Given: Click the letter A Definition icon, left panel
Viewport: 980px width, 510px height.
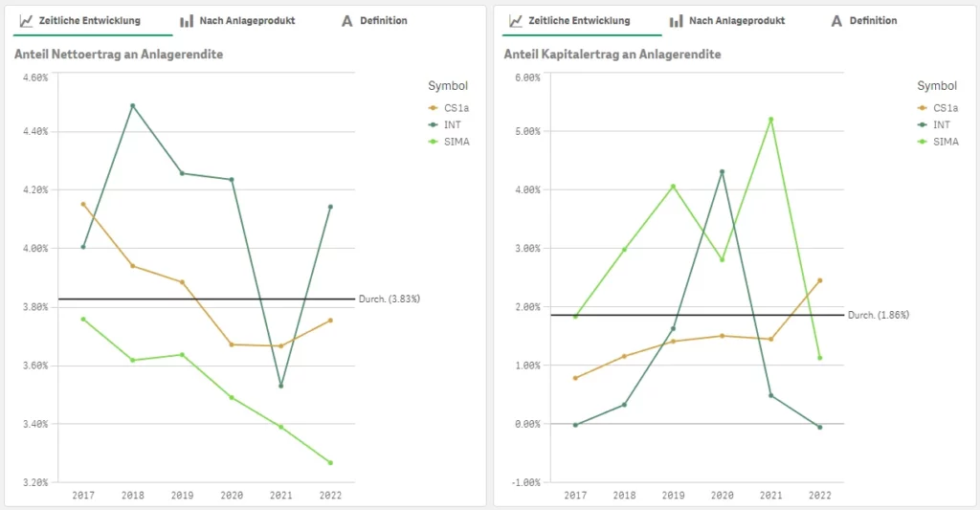Looking at the screenshot, I should [x=347, y=21].
